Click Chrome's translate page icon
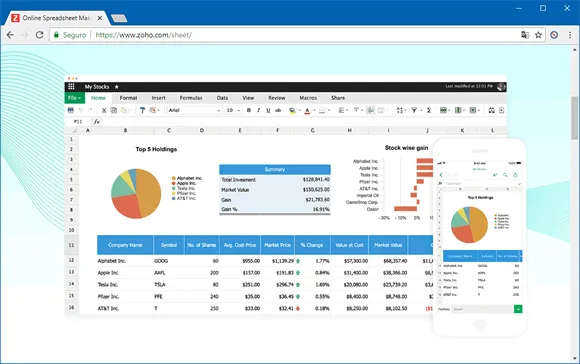Viewport: 580px width, 364px height. 525,35
